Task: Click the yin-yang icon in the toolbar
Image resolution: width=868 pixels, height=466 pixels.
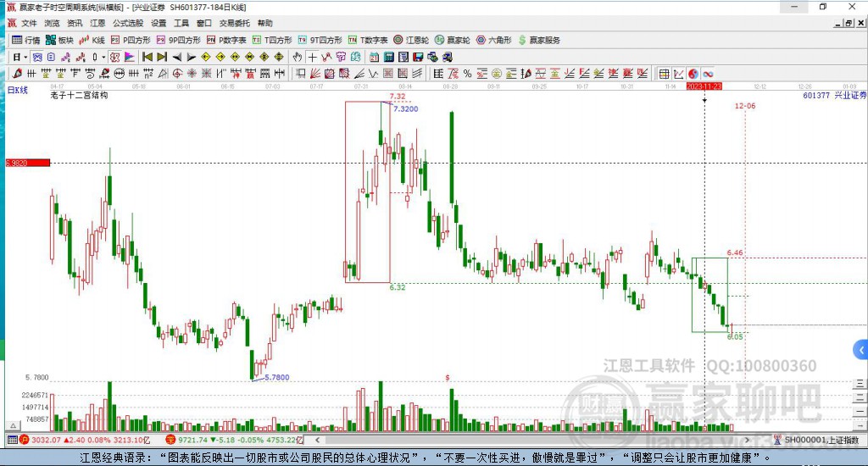Action: pyautogui.click(x=693, y=74)
